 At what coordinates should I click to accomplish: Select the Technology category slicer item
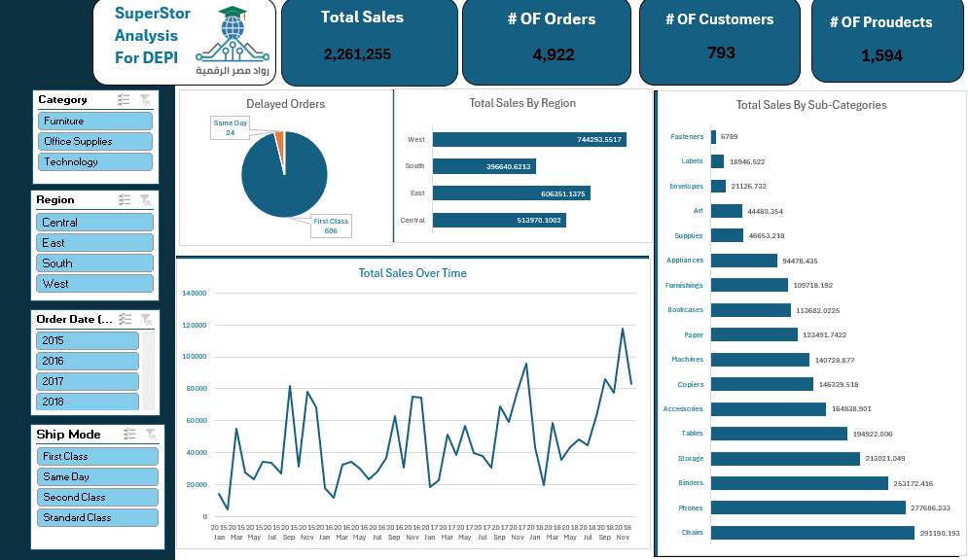click(x=95, y=161)
